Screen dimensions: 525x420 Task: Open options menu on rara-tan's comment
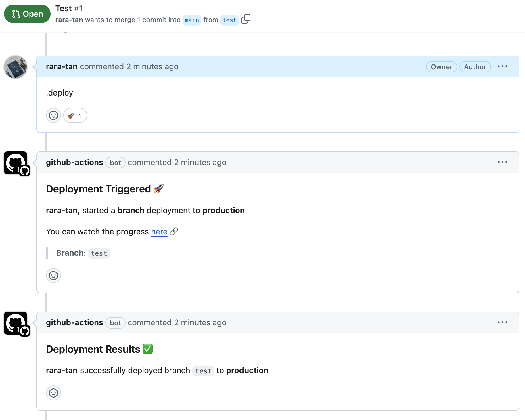click(502, 66)
